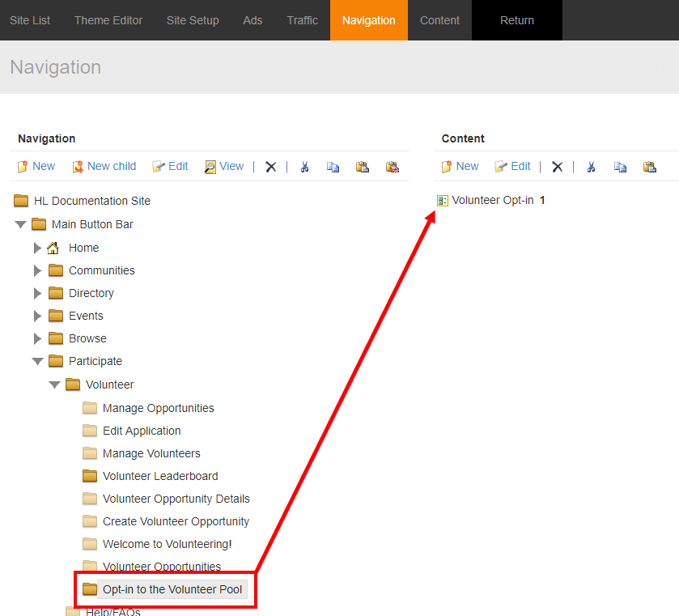Click the Return button

(517, 20)
